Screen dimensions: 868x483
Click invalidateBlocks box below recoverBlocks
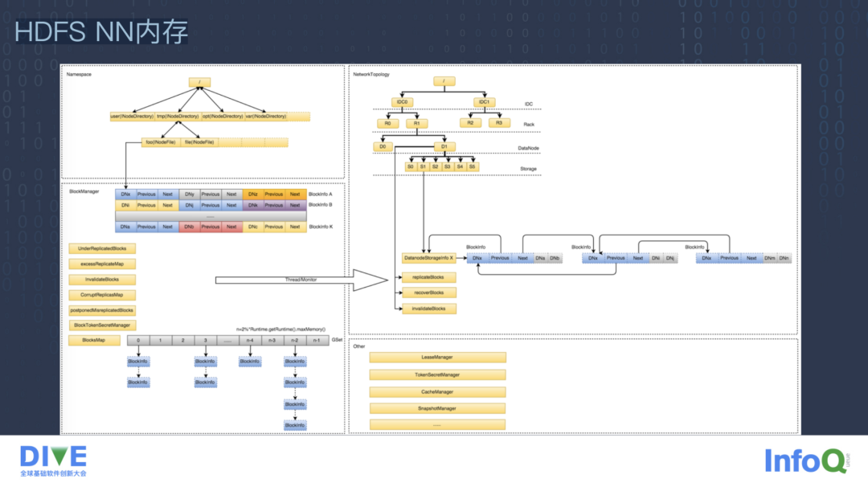point(428,309)
